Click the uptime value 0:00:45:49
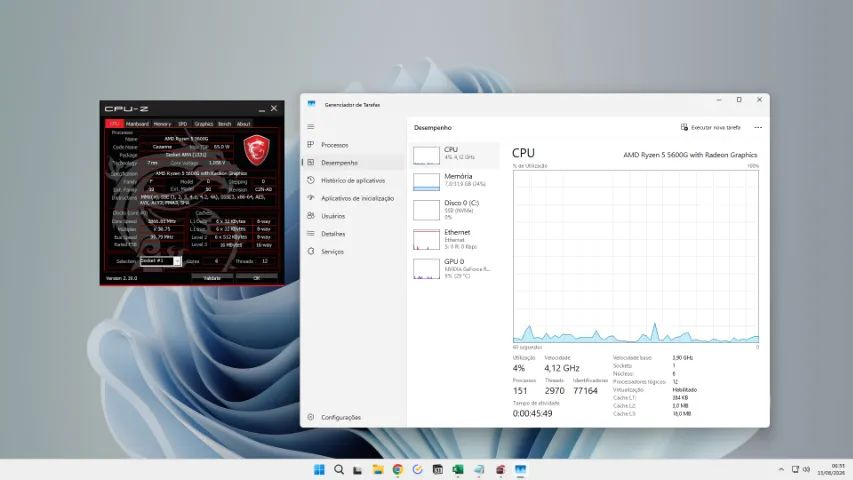The image size is (853, 480). click(x=532, y=414)
